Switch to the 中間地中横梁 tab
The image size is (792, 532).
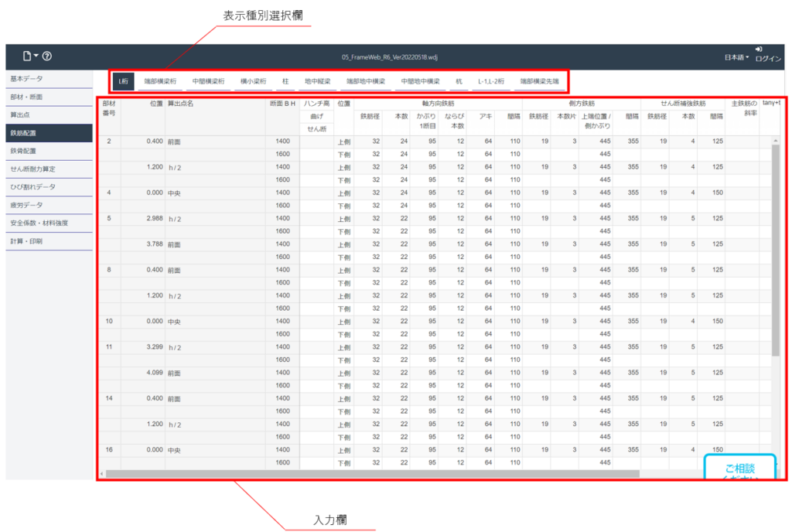pyautogui.click(x=420, y=81)
